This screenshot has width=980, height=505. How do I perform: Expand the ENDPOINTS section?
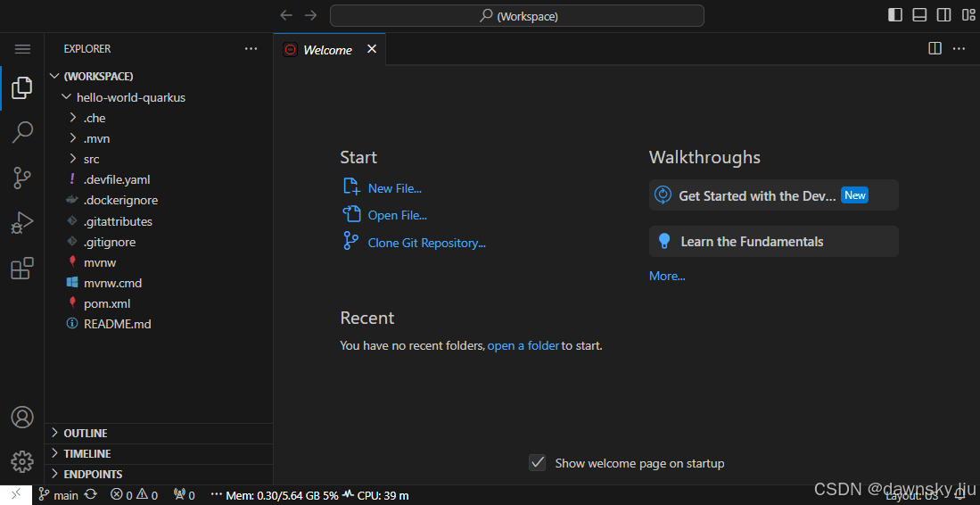[160, 475]
